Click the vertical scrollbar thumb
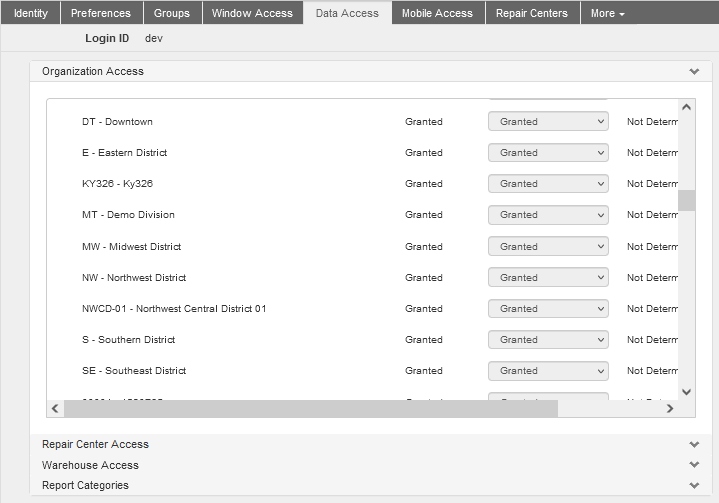This screenshot has width=719, height=503. (x=686, y=200)
